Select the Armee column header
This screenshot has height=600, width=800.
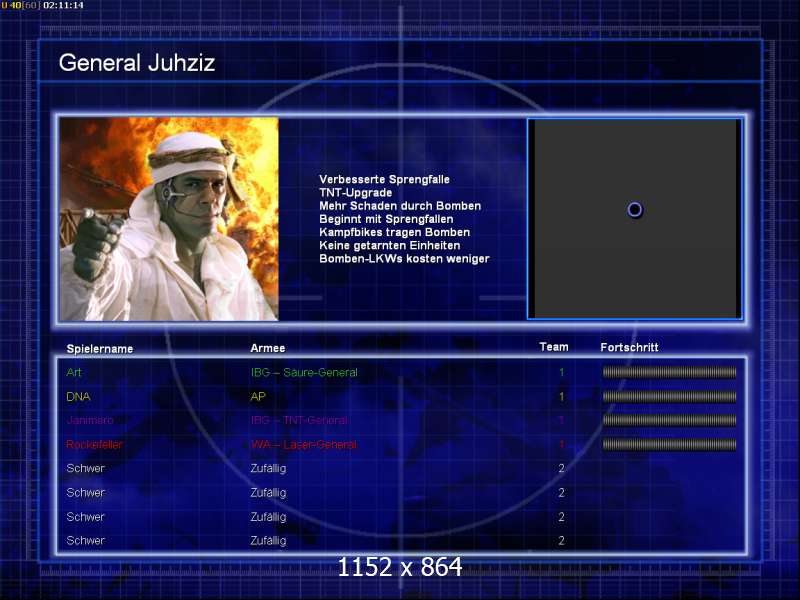(267, 348)
